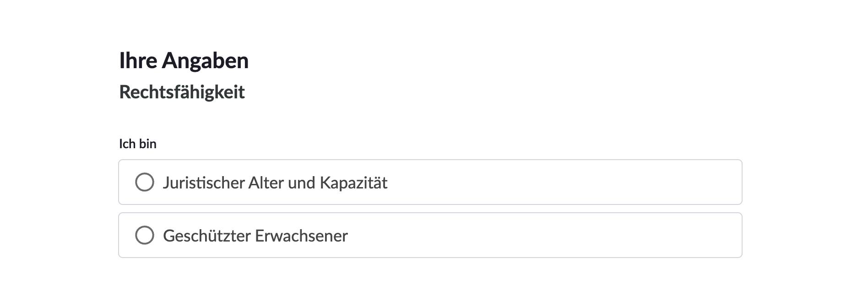The width and height of the screenshot is (868, 301).
Task: Click the 'Ihre Angaben' heading
Action: (x=184, y=59)
